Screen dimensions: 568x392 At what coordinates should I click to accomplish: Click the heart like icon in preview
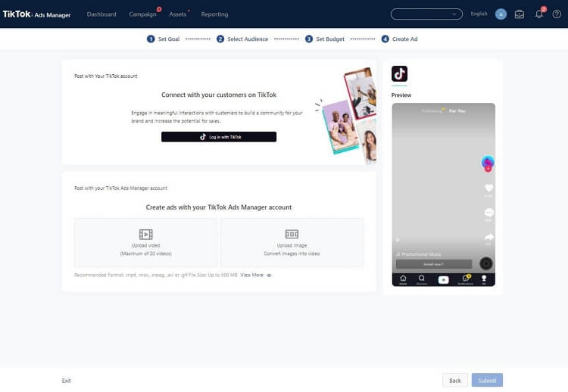[x=488, y=188]
